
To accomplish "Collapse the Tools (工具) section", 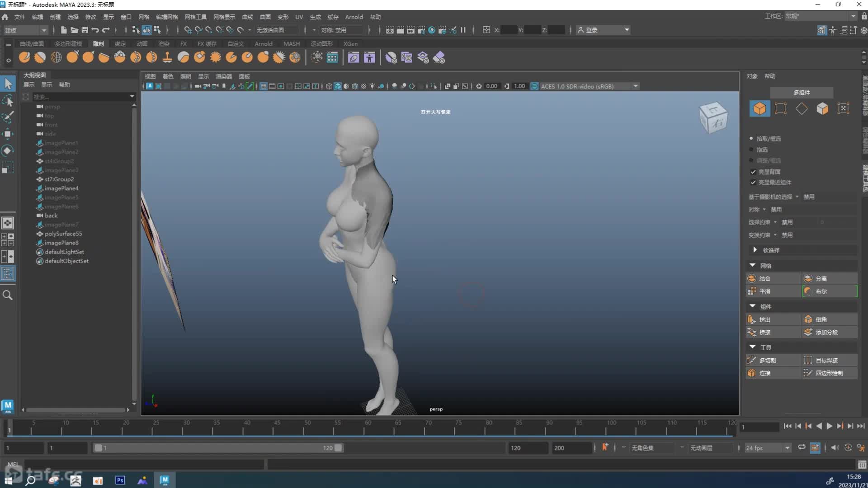I will coord(753,347).
